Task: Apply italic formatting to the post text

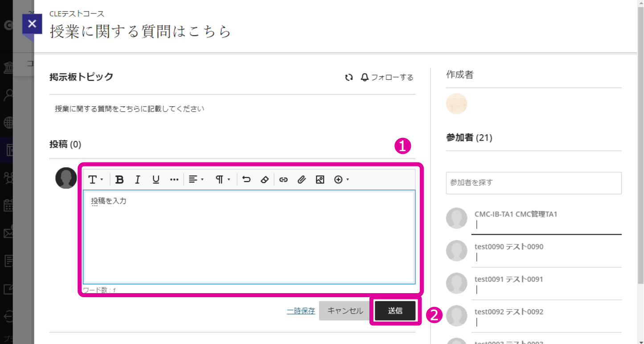Action: 137,179
